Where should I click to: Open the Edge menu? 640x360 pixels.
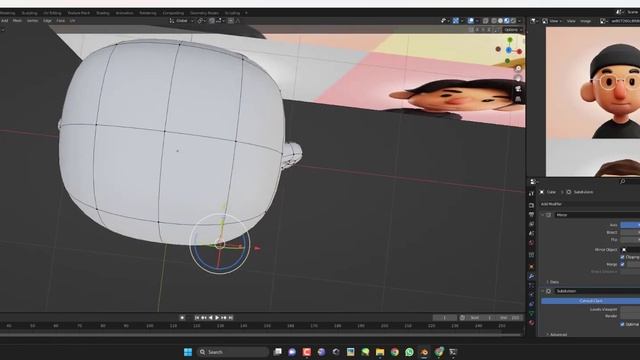click(x=47, y=20)
